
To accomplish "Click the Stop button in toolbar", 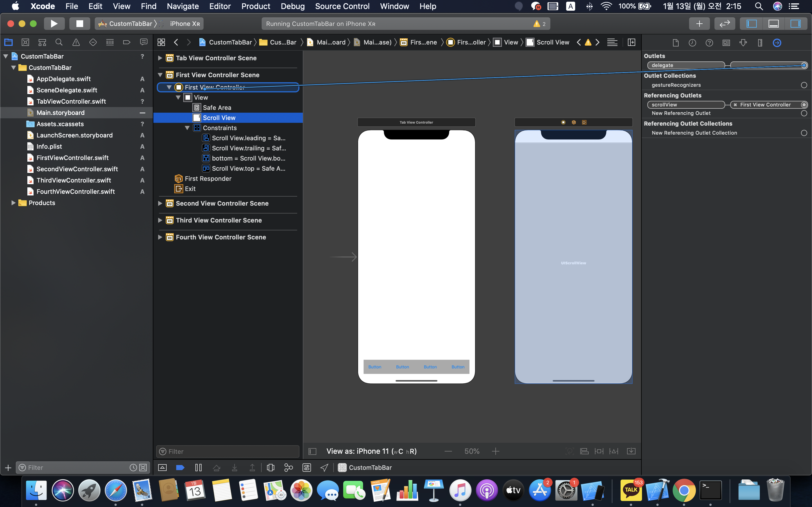I will (80, 23).
